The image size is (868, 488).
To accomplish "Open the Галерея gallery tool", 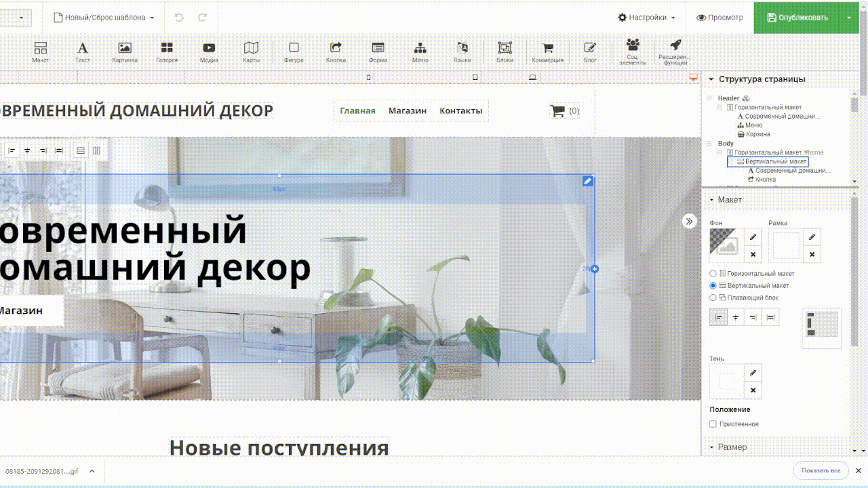I will pos(167,52).
